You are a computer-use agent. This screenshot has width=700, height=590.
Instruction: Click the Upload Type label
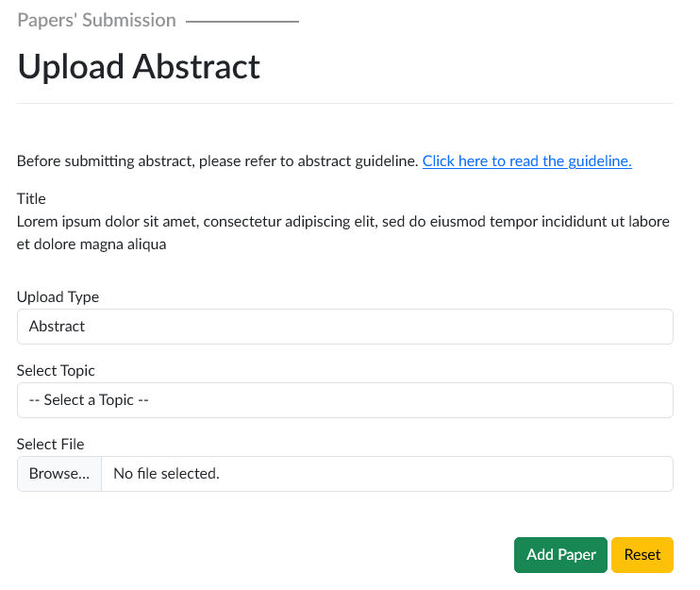58,296
